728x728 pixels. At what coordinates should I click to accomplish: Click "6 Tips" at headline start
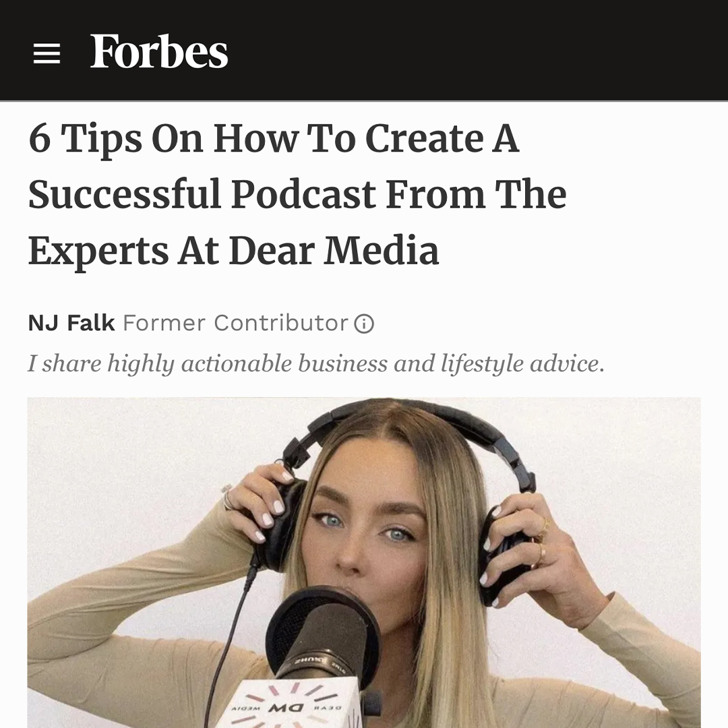click(x=86, y=140)
